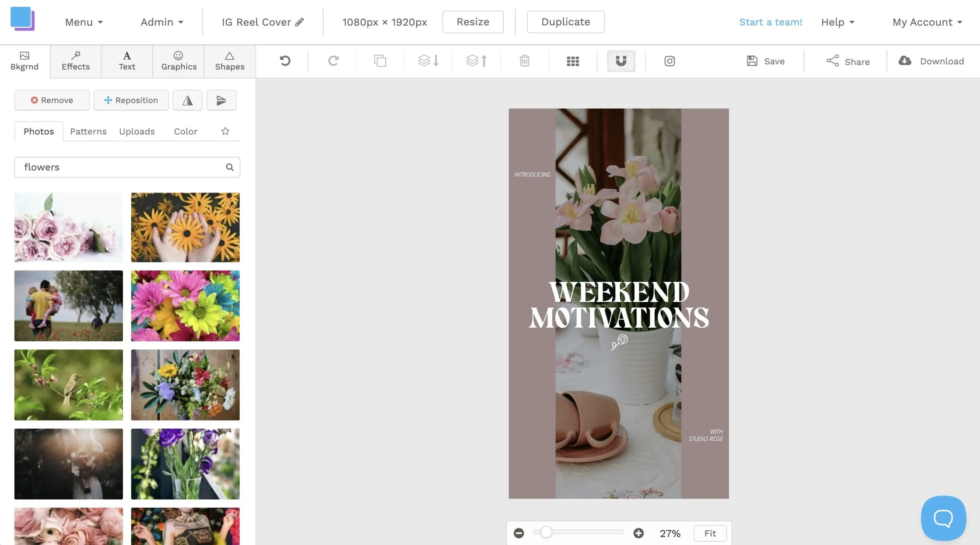Click the Share button
Viewport: 980px width, 545px height.
click(x=848, y=61)
